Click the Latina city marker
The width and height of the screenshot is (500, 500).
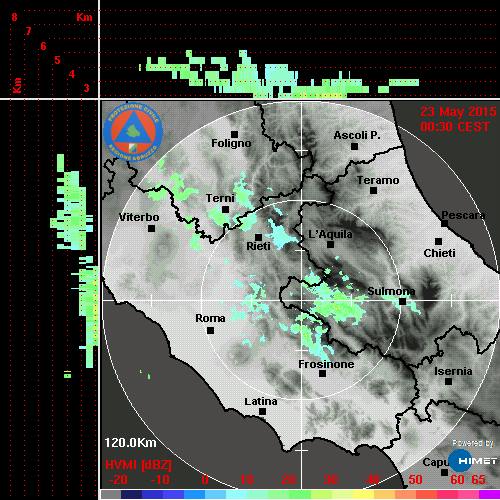tap(262, 412)
